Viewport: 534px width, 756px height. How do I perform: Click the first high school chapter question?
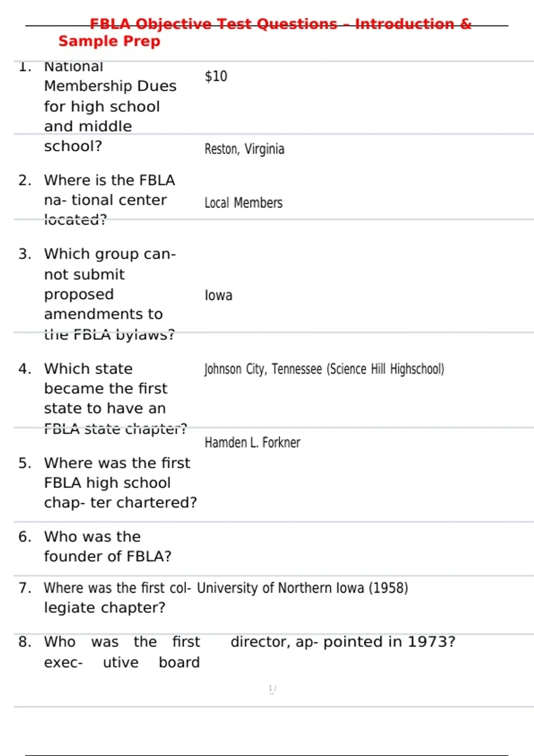[120, 483]
